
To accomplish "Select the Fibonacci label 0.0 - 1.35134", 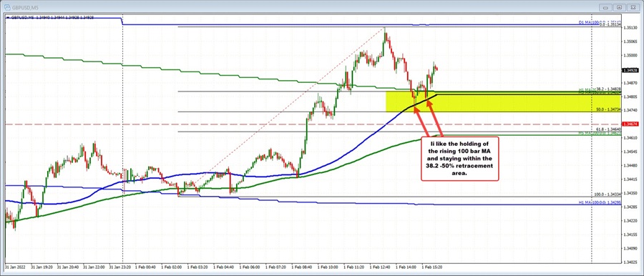I will [x=610, y=25].
